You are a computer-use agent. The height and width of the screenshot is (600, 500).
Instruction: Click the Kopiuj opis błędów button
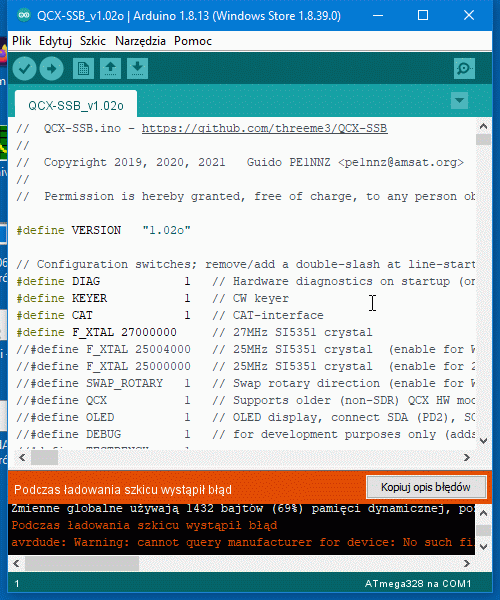426,487
